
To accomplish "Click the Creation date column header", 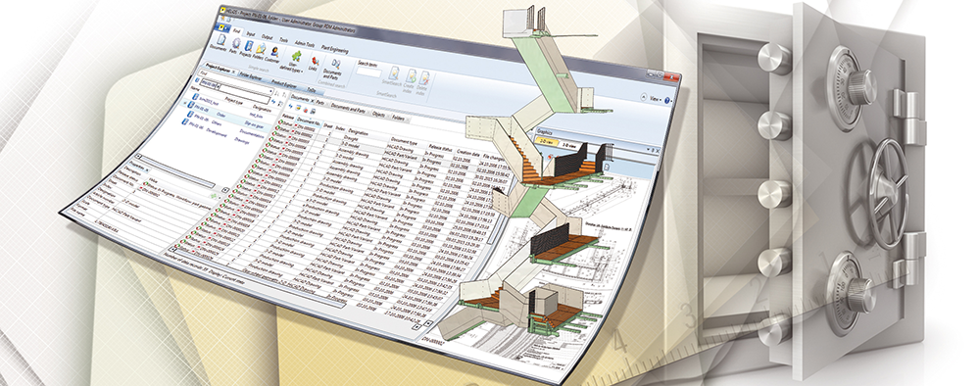I will tap(467, 153).
